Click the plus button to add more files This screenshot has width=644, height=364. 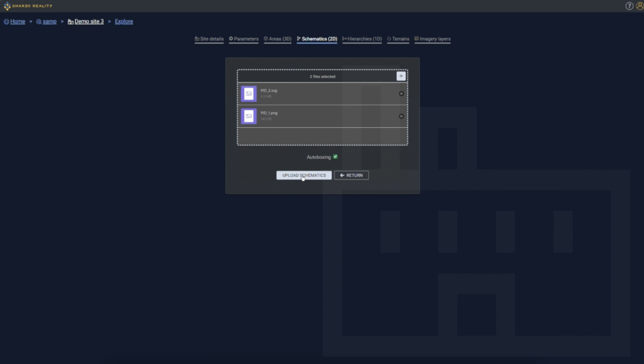(401, 76)
